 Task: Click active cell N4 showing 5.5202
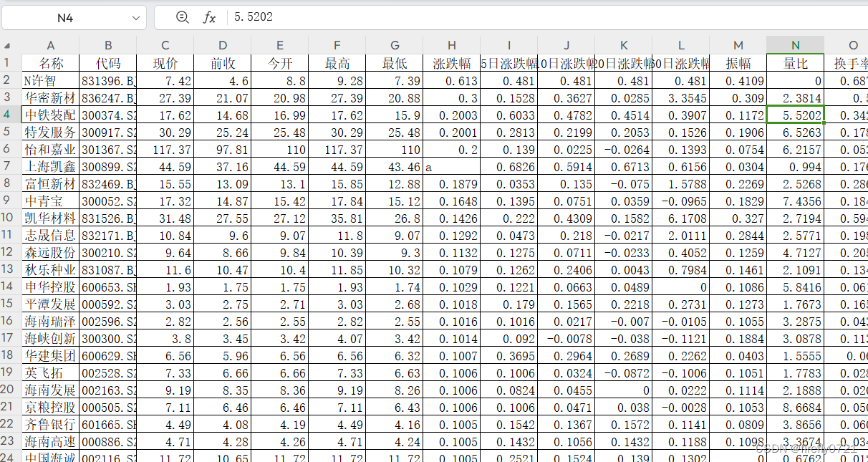click(x=796, y=115)
